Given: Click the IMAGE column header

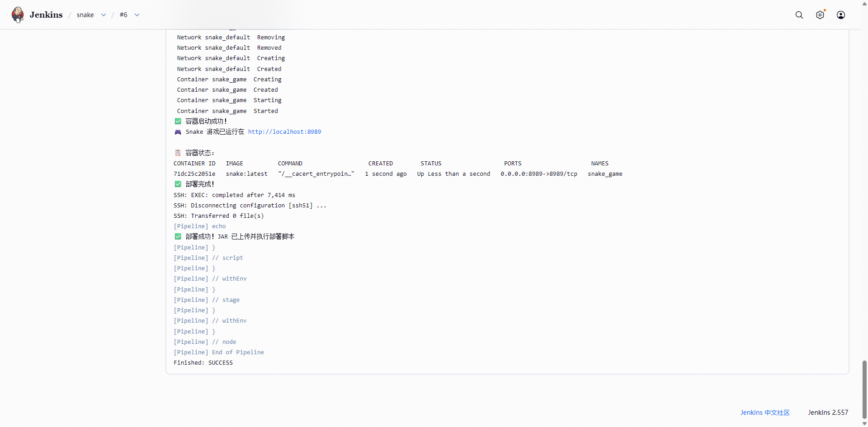Looking at the screenshot, I should (x=235, y=164).
